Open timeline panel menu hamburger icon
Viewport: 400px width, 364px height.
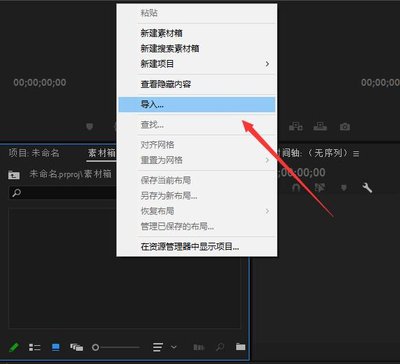(x=356, y=154)
